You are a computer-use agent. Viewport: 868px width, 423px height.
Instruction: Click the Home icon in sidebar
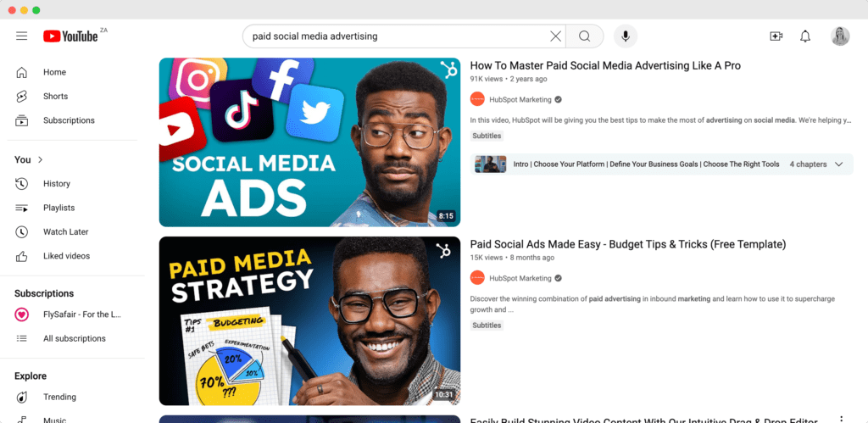[x=21, y=72]
